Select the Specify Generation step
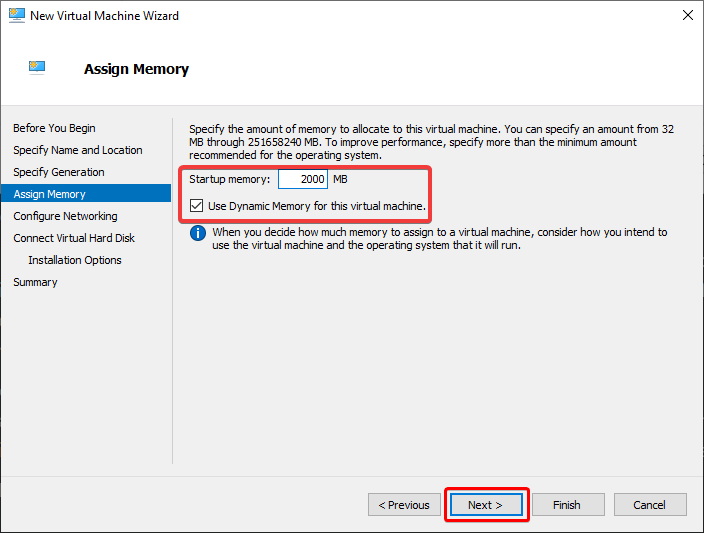Image resolution: width=704 pixels, height=533 pixels. [59, 172]
